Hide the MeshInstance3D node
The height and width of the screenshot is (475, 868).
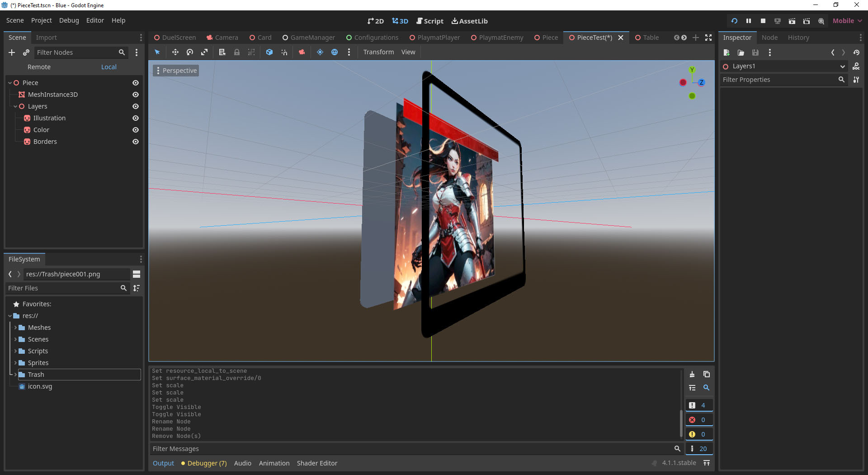pos(135,95)
